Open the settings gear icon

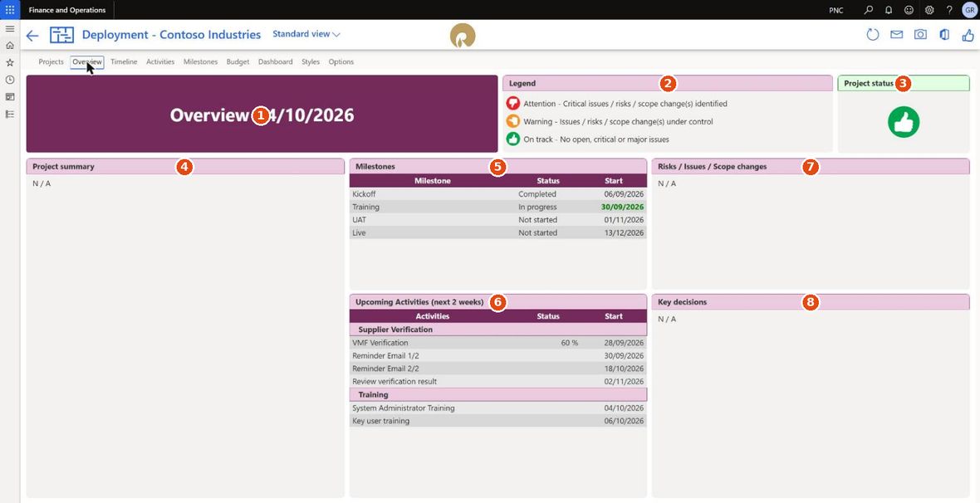tap(929, 10)
